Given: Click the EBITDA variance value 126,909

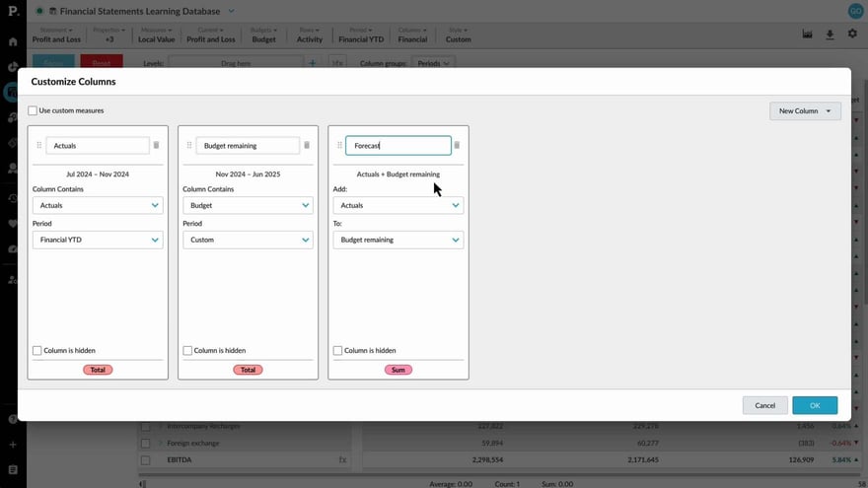Looking at the screenshot, I should pos(801,459).
